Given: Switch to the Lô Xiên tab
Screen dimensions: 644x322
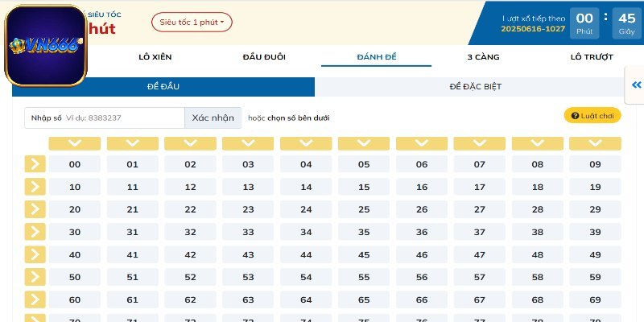Looking at the screenshot, I should 155,57.
